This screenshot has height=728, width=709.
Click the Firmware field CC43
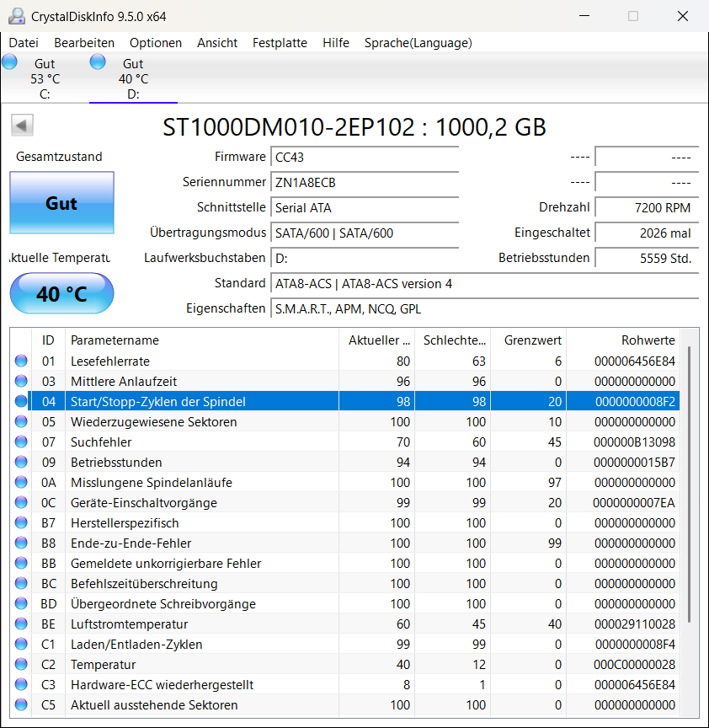click(365, 157)
